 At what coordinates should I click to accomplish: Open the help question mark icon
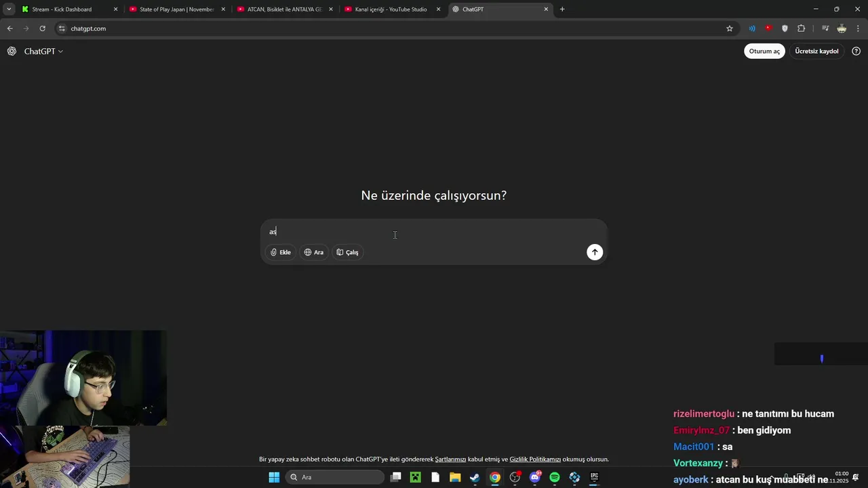[856, 52]
